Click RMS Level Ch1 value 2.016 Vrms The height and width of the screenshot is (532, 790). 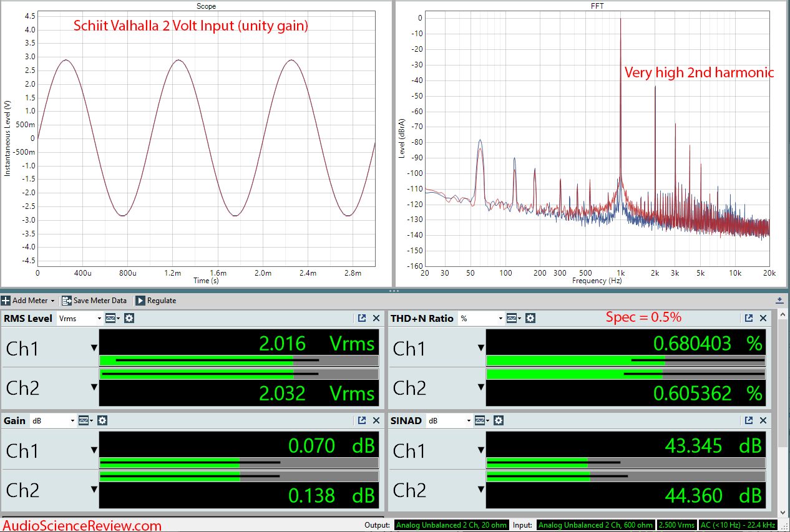tap(317, 343)
